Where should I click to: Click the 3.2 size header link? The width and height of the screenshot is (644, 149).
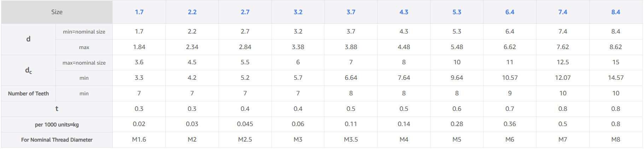click(x=298, y=12)
